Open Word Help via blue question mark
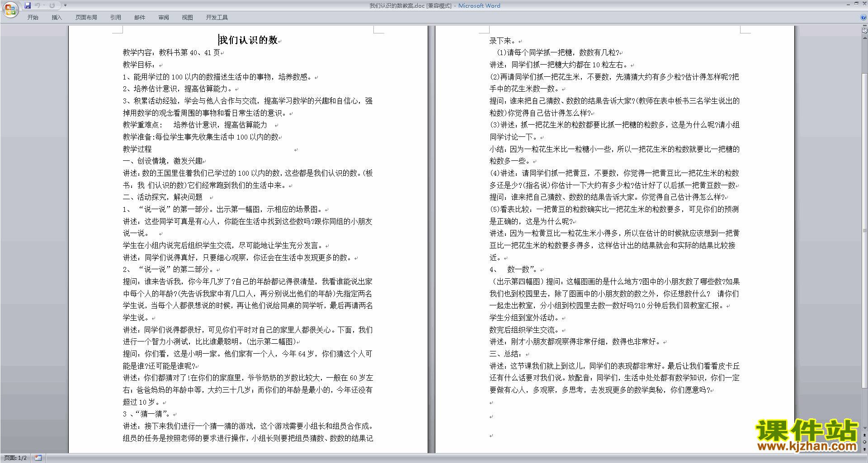This screenshot has width=868, height=463. tap(863, 17)
